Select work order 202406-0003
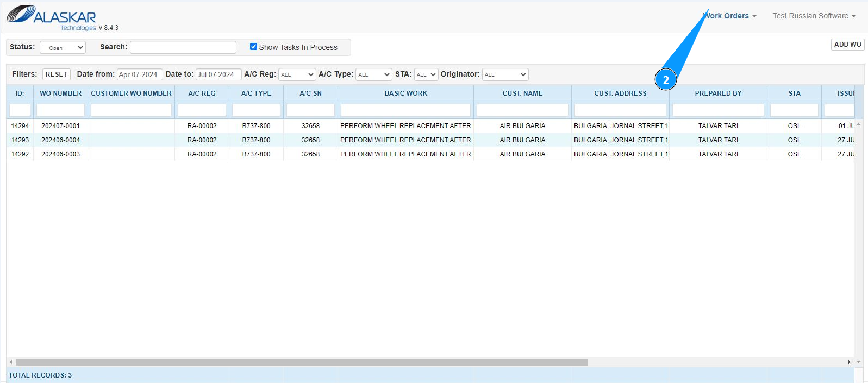 (61, 154)
